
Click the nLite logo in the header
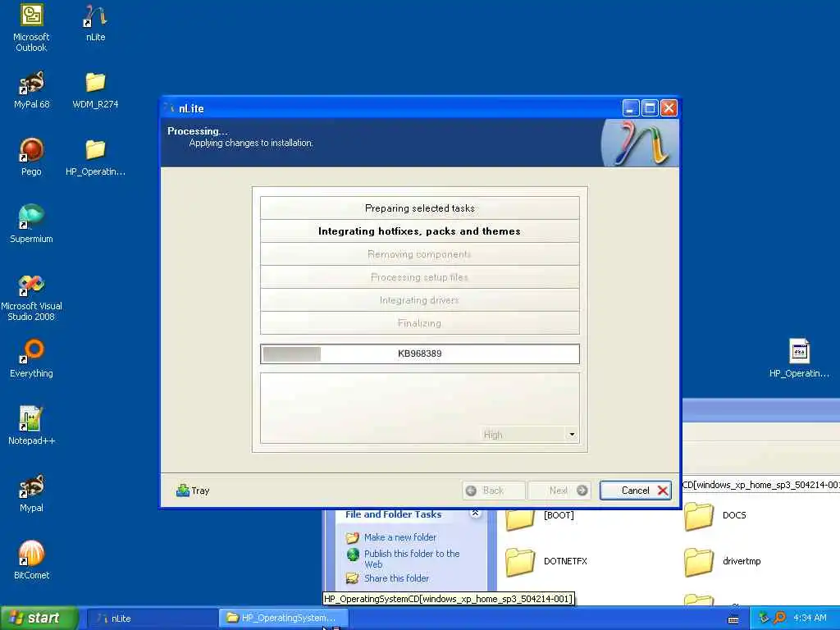point(640,143)
